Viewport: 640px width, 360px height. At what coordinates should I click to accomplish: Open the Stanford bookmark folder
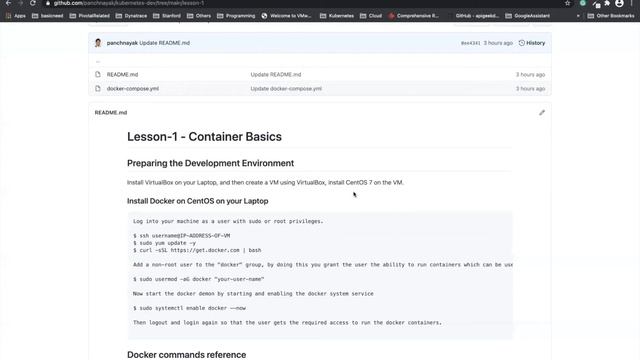tap(167, 16)
